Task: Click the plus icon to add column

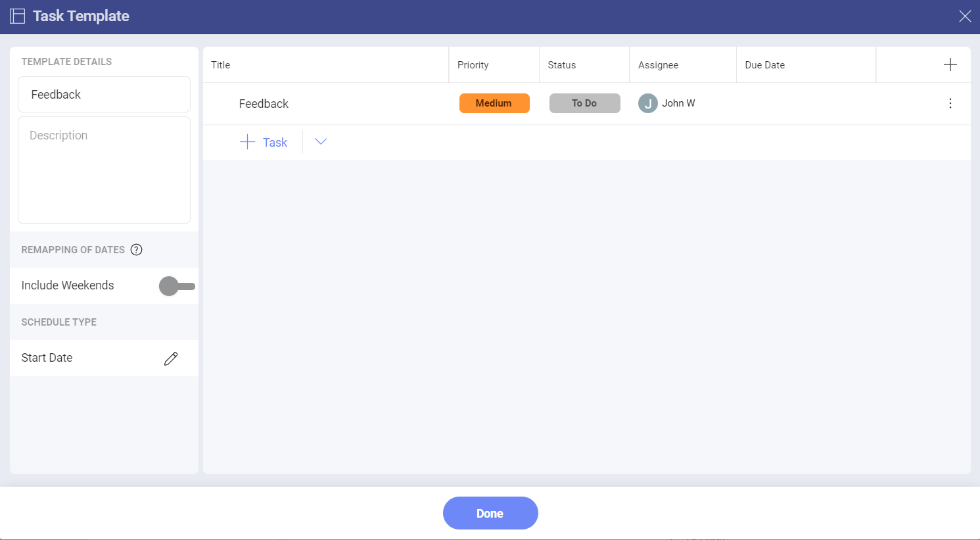Action: [950, 64]
